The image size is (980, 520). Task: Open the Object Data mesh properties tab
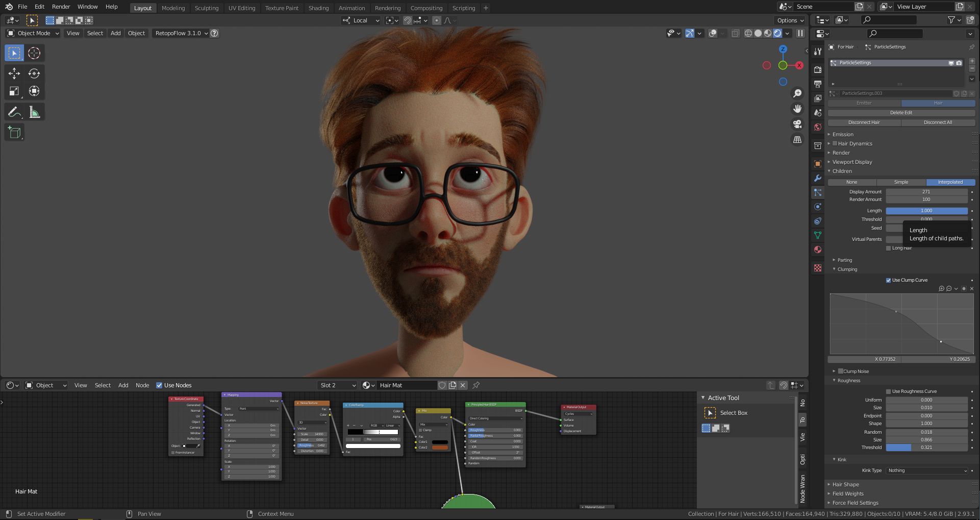pos(818,235)
